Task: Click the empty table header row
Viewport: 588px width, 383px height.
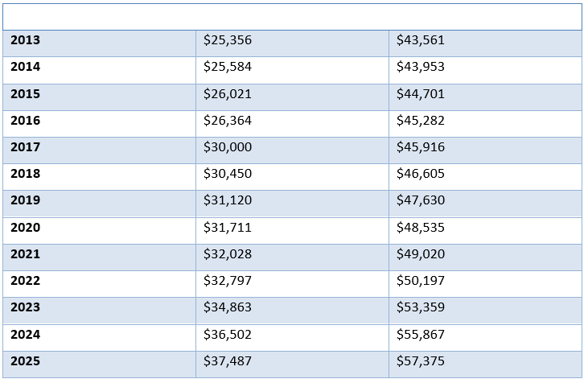Action: click(x=292, y=16)
